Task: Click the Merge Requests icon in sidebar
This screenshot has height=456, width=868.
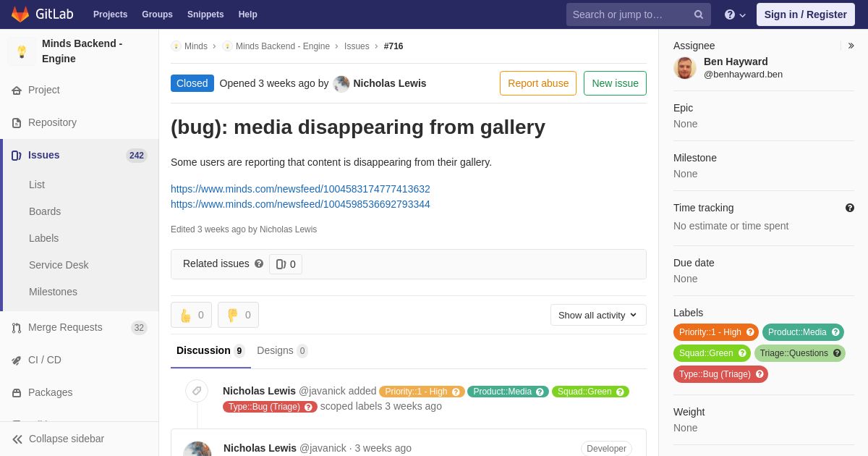Action: tap(17, 328)
